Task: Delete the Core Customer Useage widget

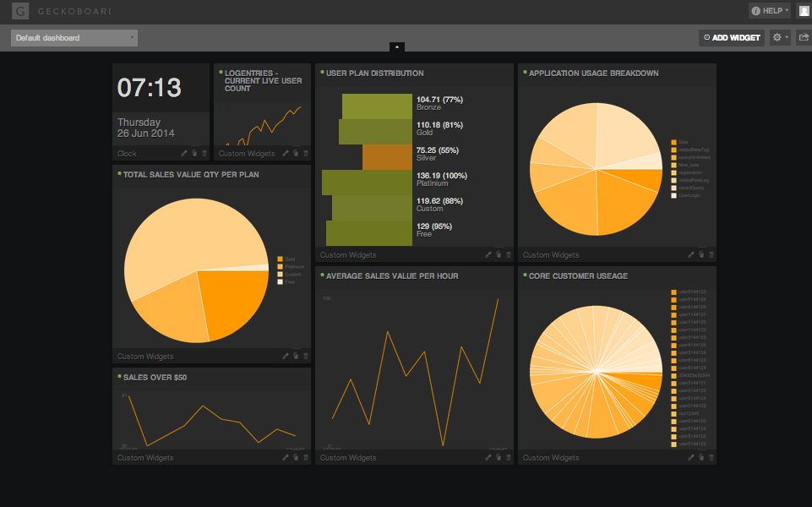Action: (711, 458)
